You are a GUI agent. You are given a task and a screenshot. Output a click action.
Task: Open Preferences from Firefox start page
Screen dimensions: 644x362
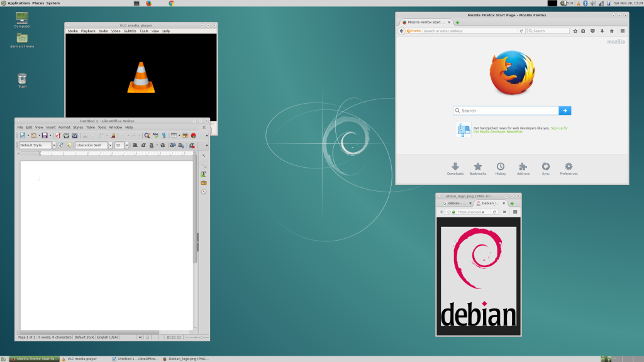coord(569,168)
